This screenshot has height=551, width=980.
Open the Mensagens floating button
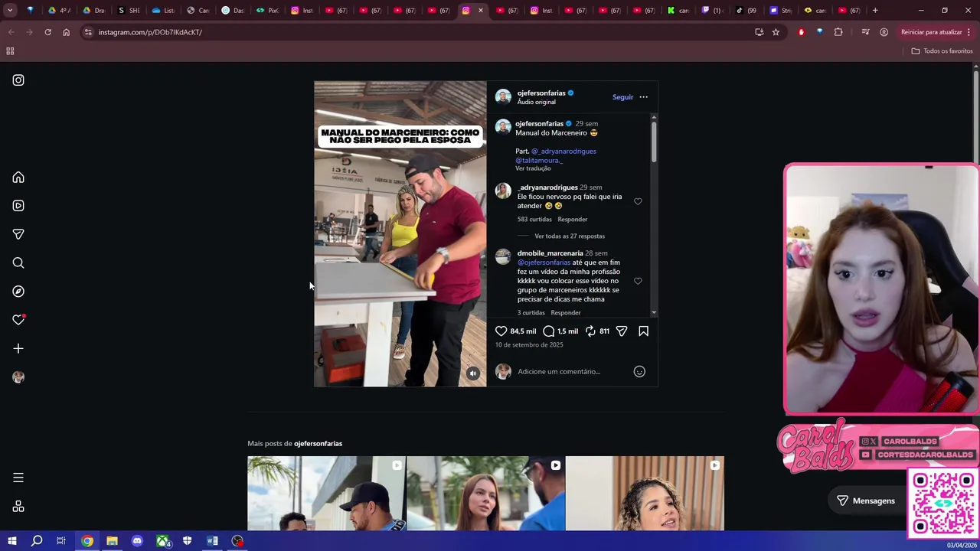pyautogui.click(x=865, y=500)
